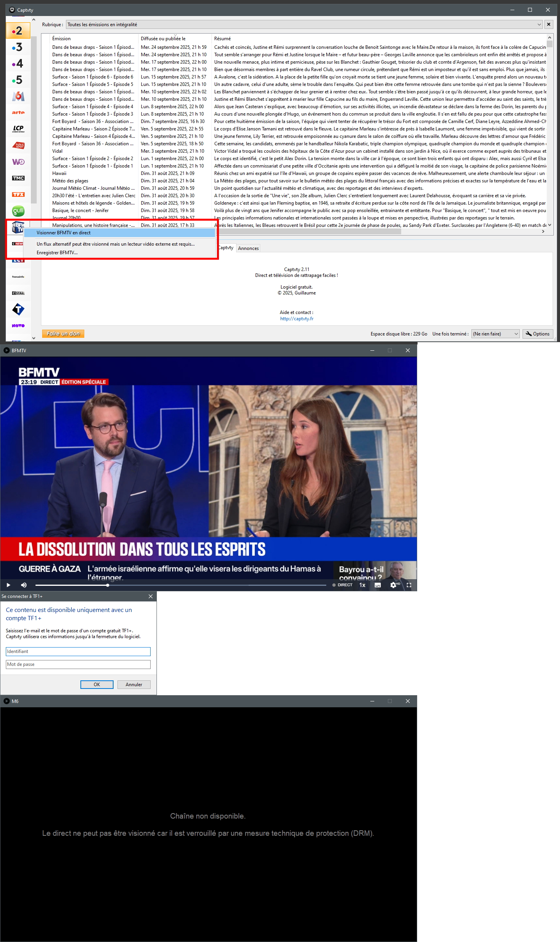Select the France 2 channel icon
The image size is (560, 942).
18,30
